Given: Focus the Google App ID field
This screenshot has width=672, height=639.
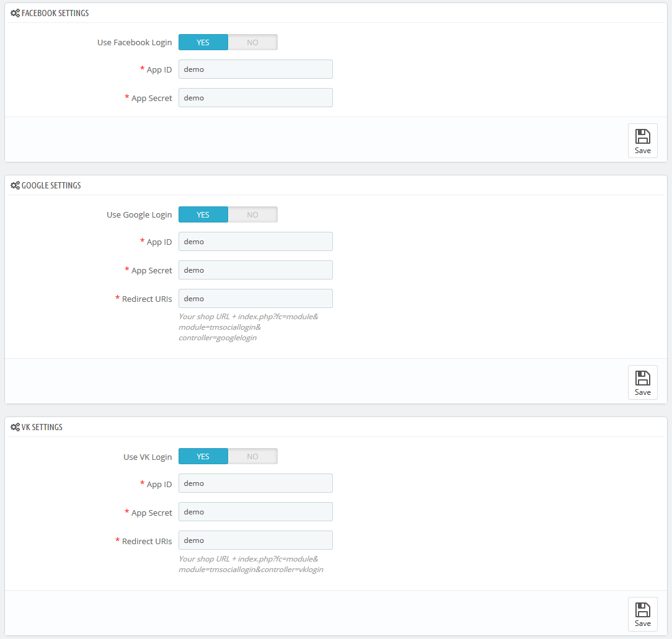Looking at the screenshot, I should pos(255,242).
